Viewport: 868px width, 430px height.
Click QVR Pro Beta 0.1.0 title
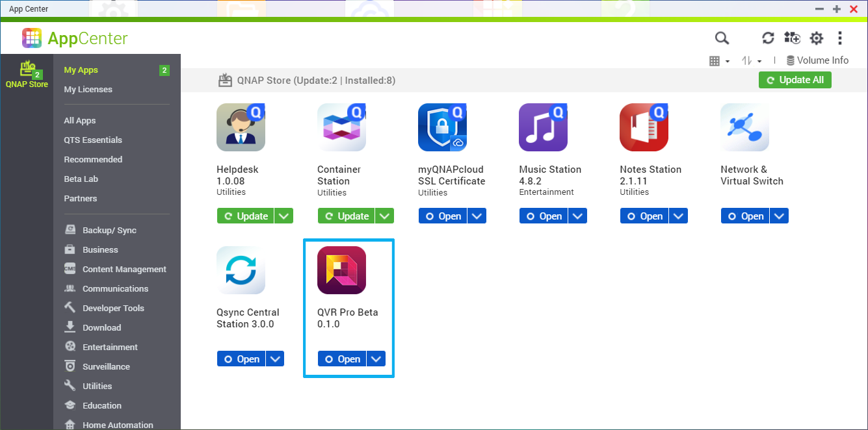click(x=348, y=318)
